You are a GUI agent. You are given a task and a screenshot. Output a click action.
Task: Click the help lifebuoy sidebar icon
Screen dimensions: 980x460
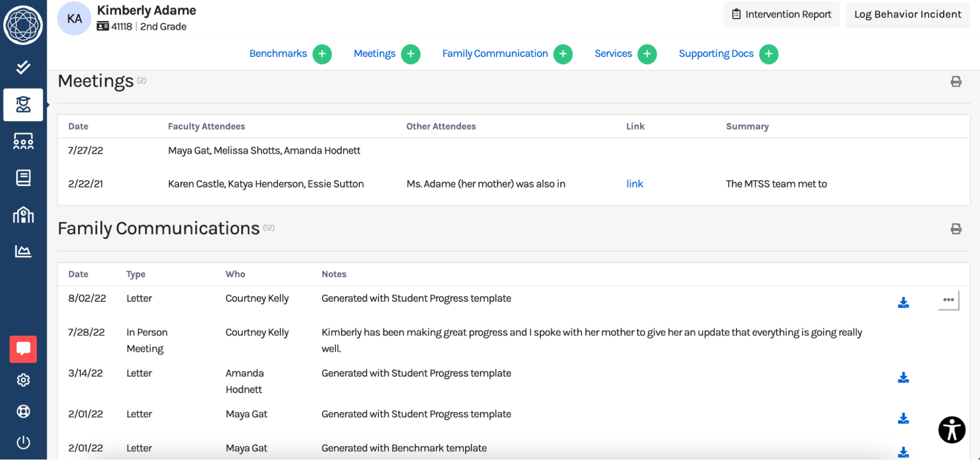pyautogui.click(x=23, y=412)
